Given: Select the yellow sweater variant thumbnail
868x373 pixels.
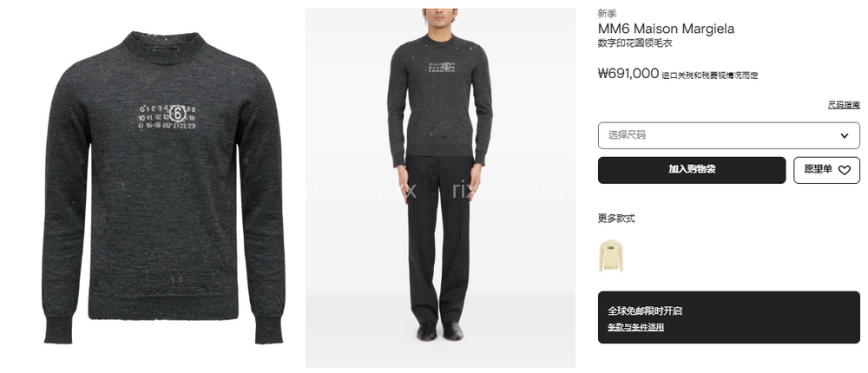Looking at the screenshot, I should click(610, 255).
